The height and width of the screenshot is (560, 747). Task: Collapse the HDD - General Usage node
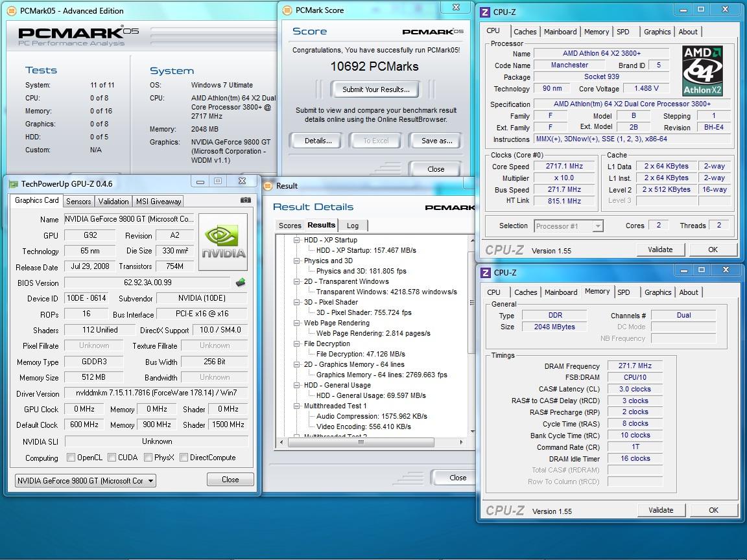(x=297, y=385)
